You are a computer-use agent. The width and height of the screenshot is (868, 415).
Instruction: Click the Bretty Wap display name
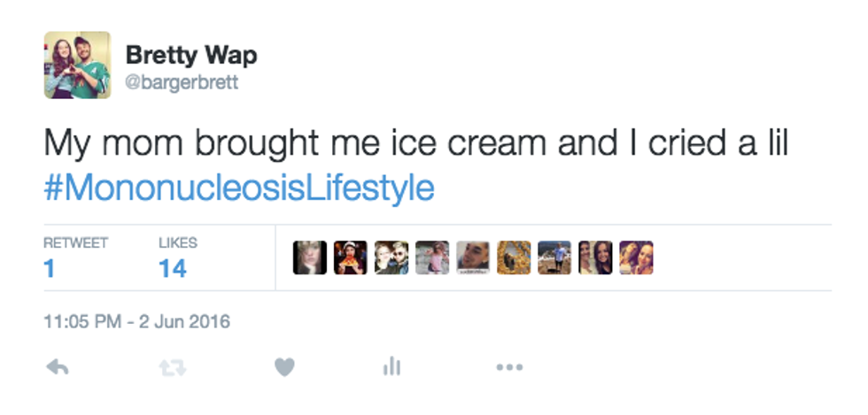(190, 55)
